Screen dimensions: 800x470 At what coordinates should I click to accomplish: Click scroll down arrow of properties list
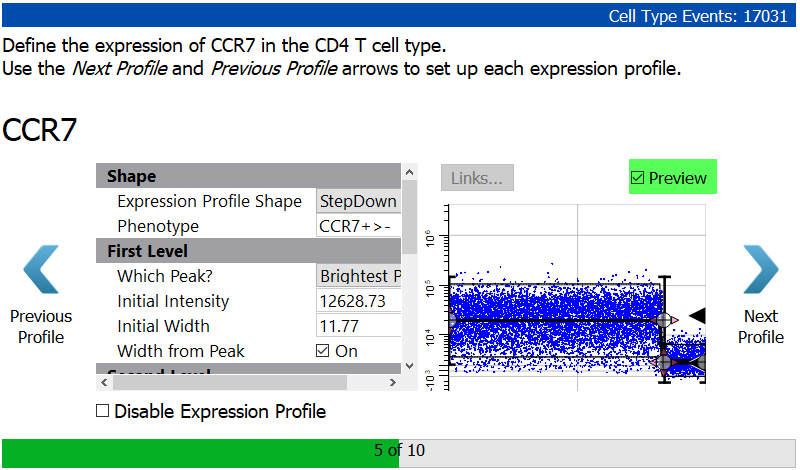pyautogui.click(x=408, y=366)
